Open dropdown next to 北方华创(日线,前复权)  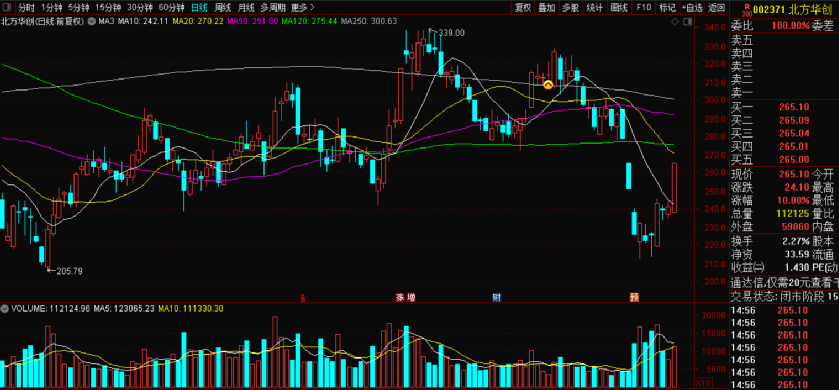click(x=91, y=22)
